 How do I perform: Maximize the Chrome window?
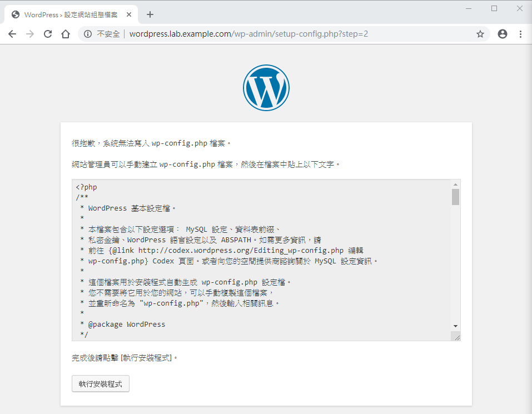(494, 8)
